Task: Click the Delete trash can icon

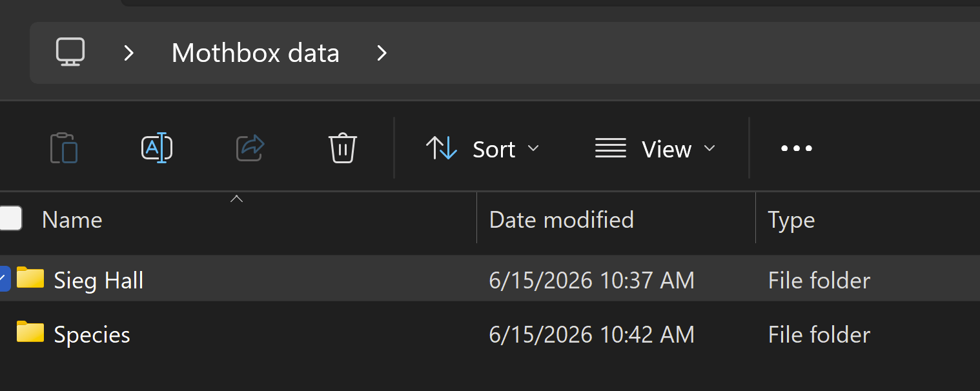Action: point(343,148)
